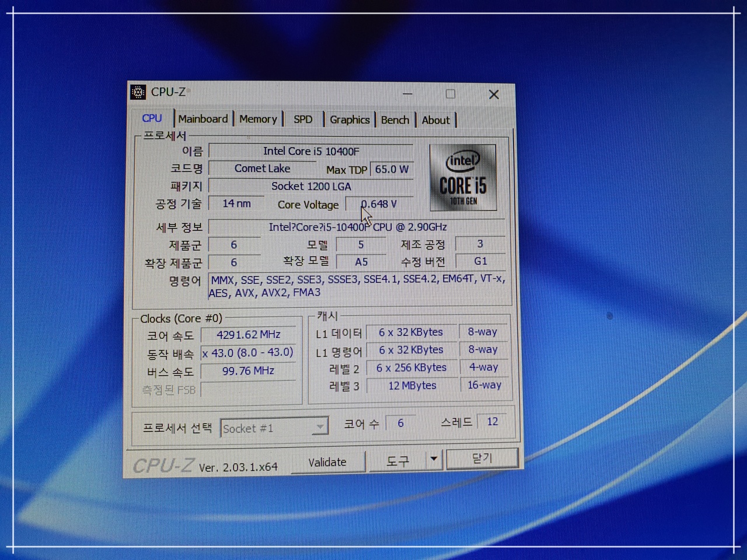
Task: Click the Max TDP 65.0 W value
Action: pos(392,169)
